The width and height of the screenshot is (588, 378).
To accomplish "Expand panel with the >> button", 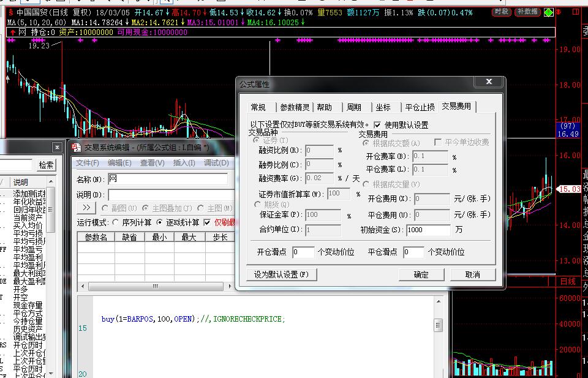I will (x=86, y=208).
